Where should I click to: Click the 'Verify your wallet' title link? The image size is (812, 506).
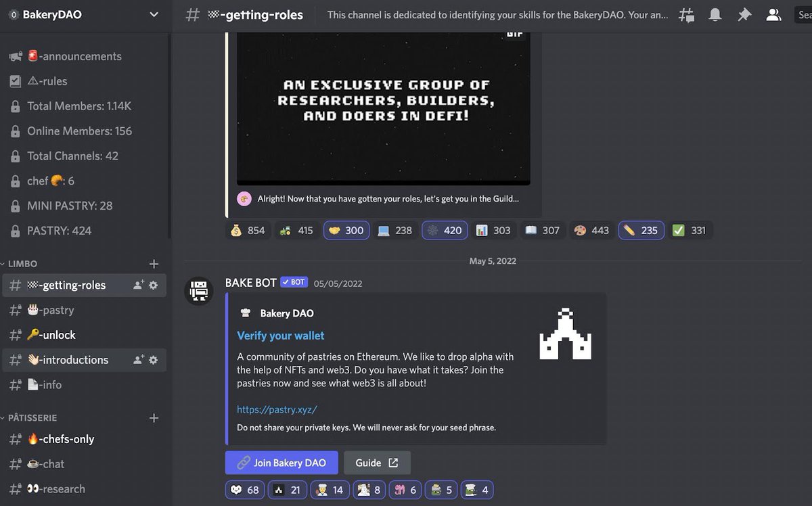pos(281,336)
